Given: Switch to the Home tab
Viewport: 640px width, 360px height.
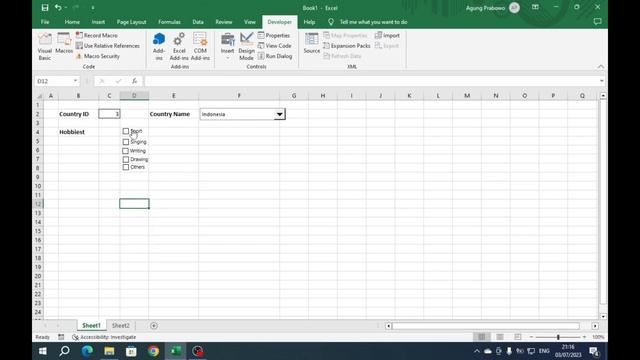Looking at the screenshot, I should [72, 22].
